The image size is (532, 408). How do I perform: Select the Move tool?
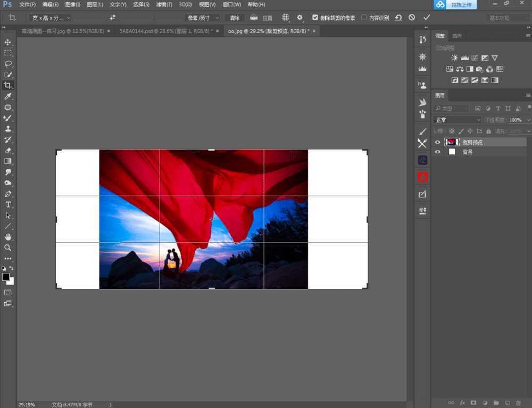click(x=8, y=42)
